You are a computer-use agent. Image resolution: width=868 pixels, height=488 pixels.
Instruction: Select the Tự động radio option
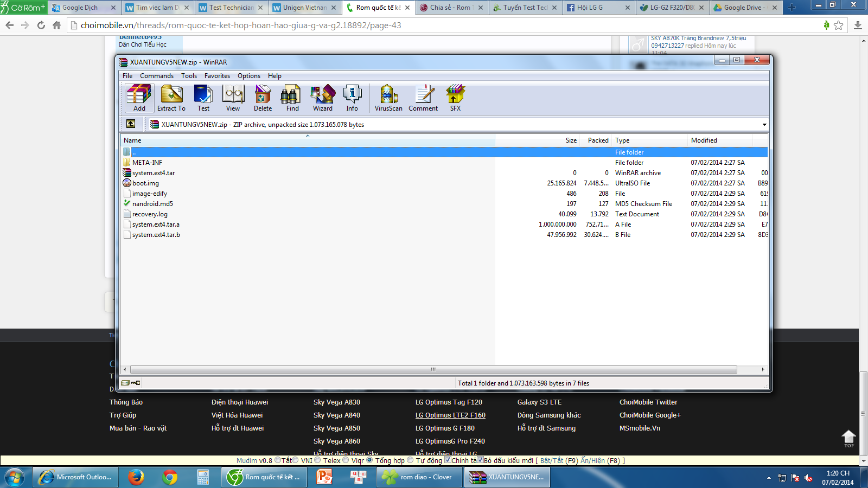click(410, 460)
